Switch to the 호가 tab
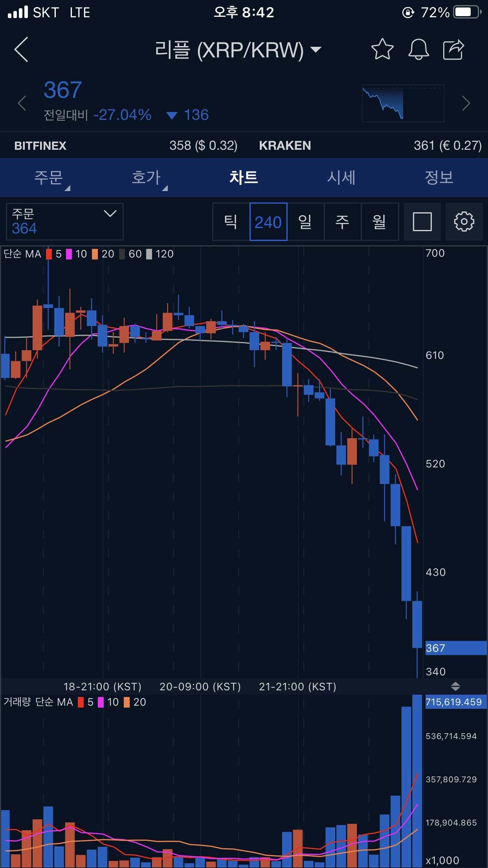The image size is (488, 868). [146, 178]
